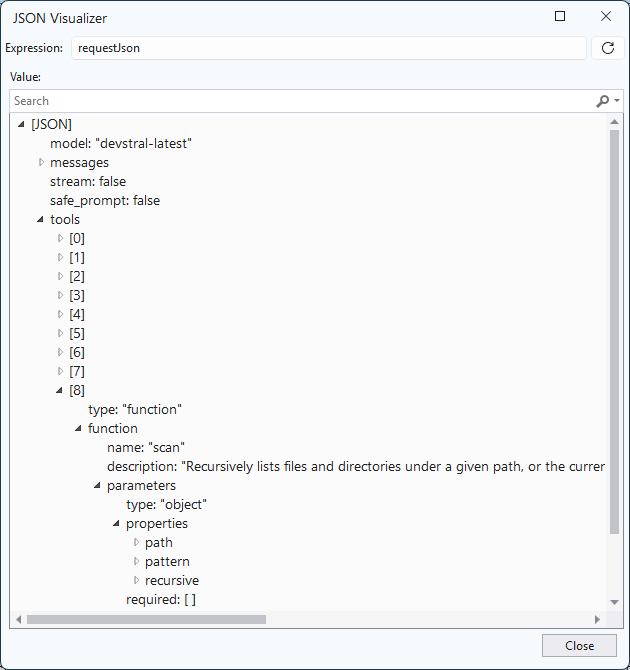This screenshot has height=670, width=630.
Task: Click the horizontal scrollbar left arrow
Action: [18, 620]
